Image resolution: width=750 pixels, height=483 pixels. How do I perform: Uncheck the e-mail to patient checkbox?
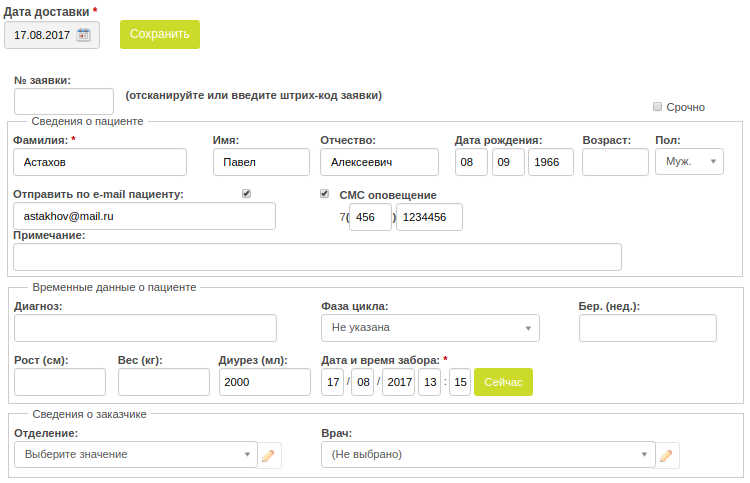(x=246, y=194)
